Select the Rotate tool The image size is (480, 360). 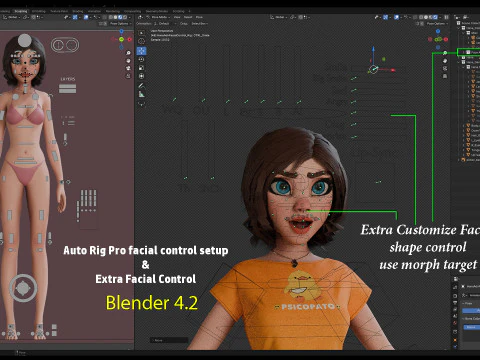click(x=141, y=59)
